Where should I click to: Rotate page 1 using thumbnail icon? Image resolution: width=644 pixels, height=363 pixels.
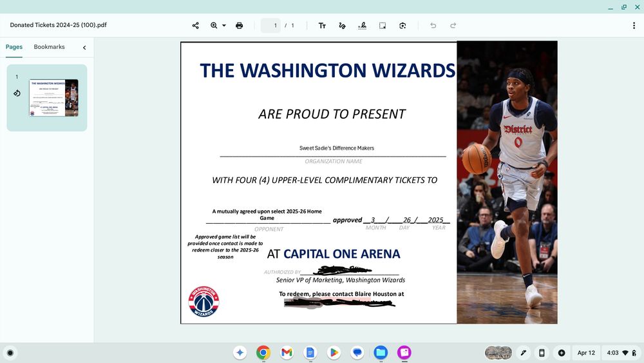[17, 93]
